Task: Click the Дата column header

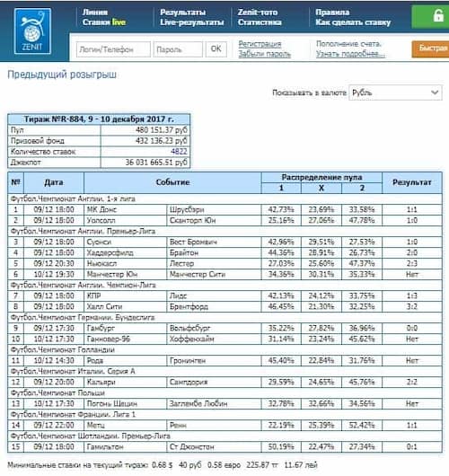Action: coord(54,182)
